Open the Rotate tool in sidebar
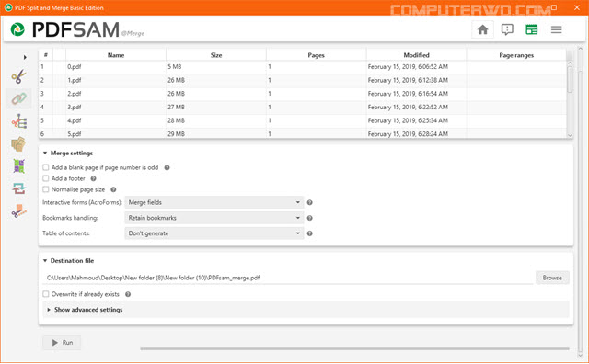The height and width of the screenshot is (364, 589). [18, 188]
